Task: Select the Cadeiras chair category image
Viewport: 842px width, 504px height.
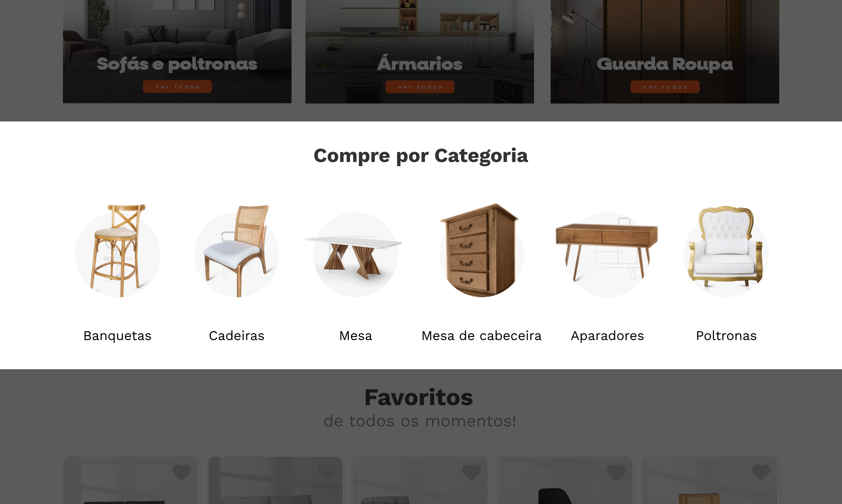Action: (x=236, y=250)
